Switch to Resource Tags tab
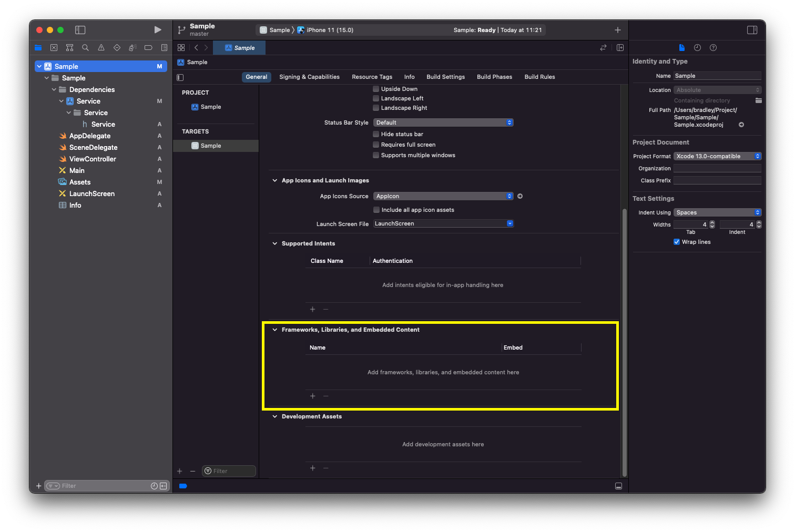The image size is (795, 532). pos(372,77)
